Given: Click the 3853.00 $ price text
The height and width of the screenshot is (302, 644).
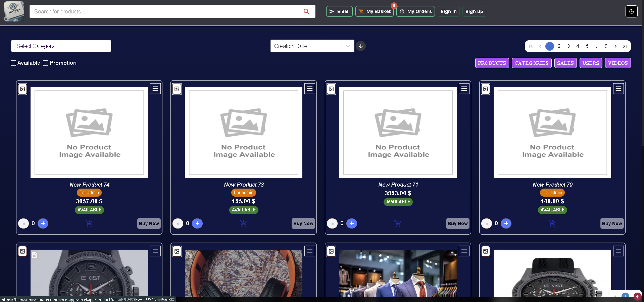Looking at the screenshot, I should coord(398,193).
